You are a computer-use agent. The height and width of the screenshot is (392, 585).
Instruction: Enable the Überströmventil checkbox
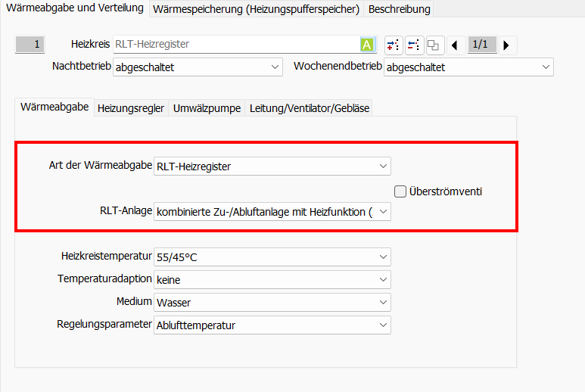[x=400, y=191]
